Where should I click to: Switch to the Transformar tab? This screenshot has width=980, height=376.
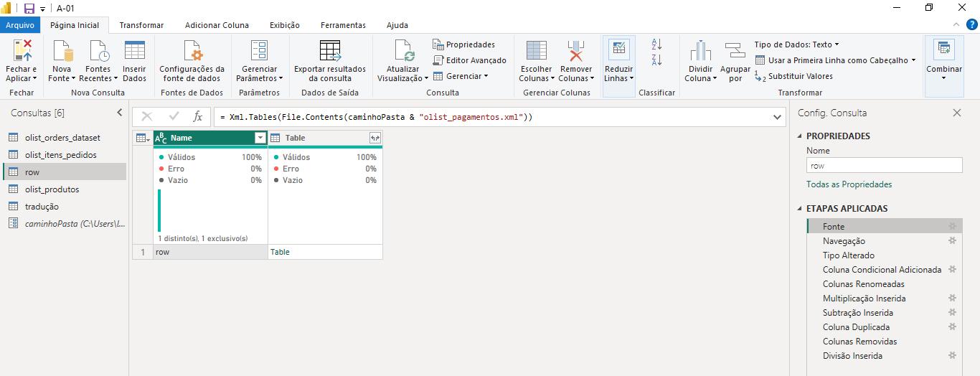(x=141, y=25)
